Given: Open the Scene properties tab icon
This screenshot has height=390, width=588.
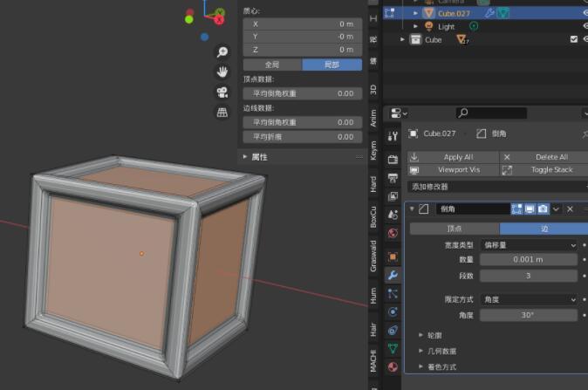Looking at the screenshot, I should click(393, 215).
